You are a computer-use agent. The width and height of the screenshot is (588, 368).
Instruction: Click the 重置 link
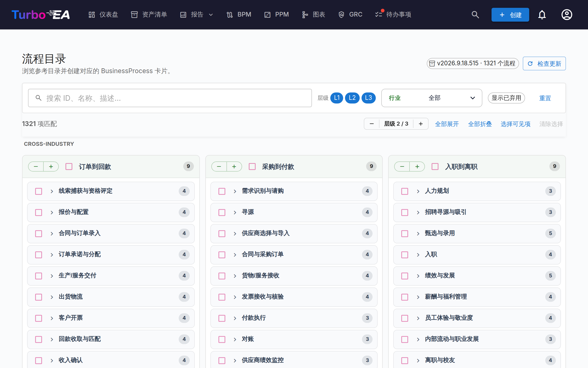[x=545, y=98]
